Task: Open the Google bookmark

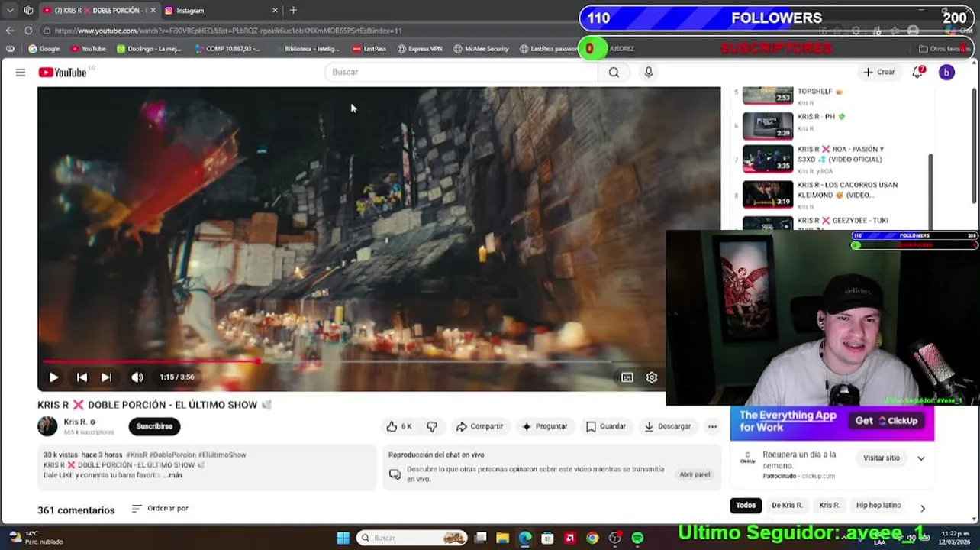Action: click(44, 49)
